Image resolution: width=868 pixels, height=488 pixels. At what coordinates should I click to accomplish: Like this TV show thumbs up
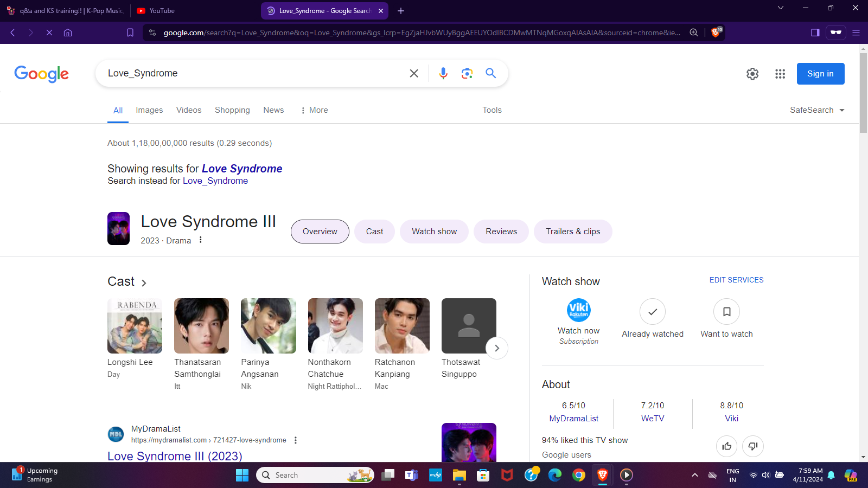pos(726,446)
